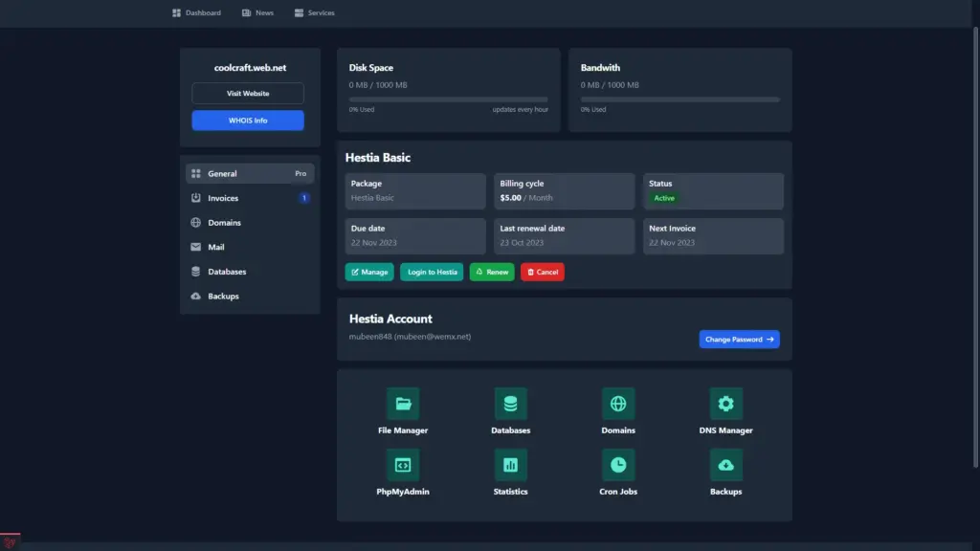The height and width of the screenshot is (551, 980).
Task: Click the Databases stack icon tile
Action: click(x=510, y=404)
